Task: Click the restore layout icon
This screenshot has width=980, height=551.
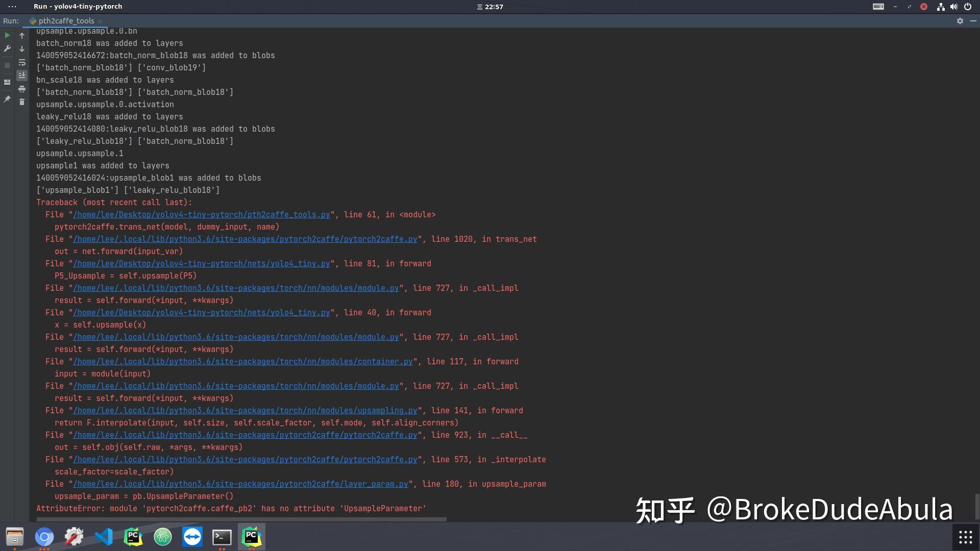Action: point(7,82)
